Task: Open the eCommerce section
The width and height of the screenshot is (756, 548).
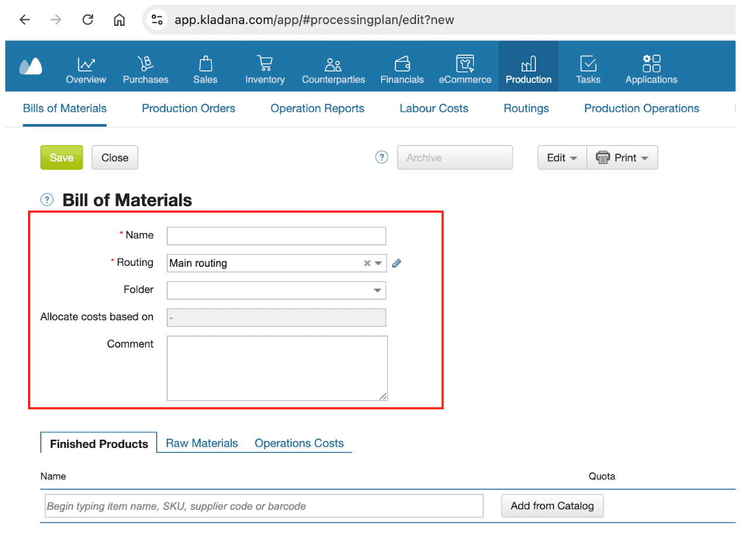Action: tap(465, 70)
